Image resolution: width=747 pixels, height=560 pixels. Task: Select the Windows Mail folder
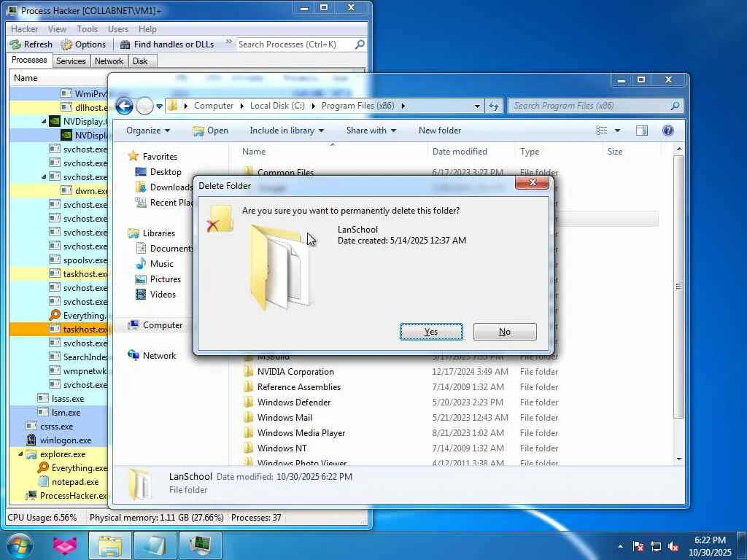[285, 418]
